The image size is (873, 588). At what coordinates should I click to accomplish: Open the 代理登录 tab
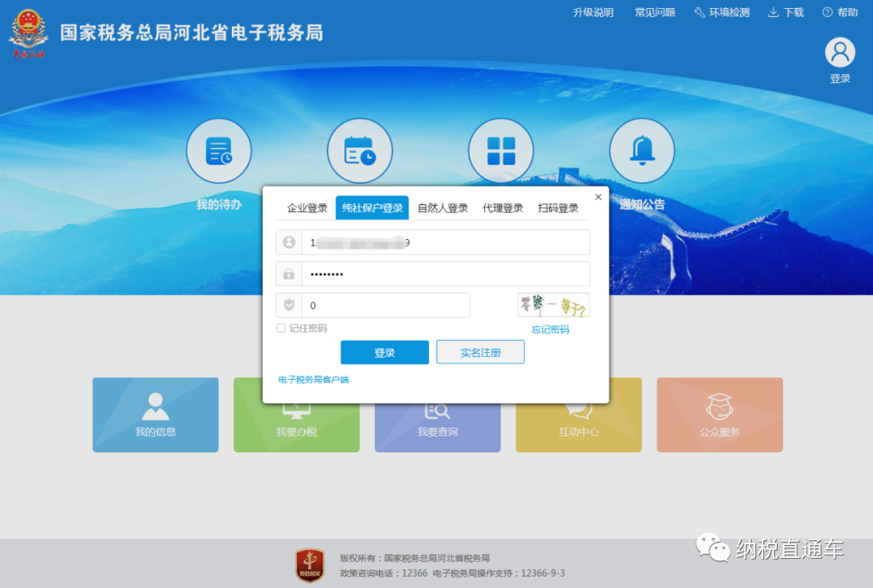[503, 208]
